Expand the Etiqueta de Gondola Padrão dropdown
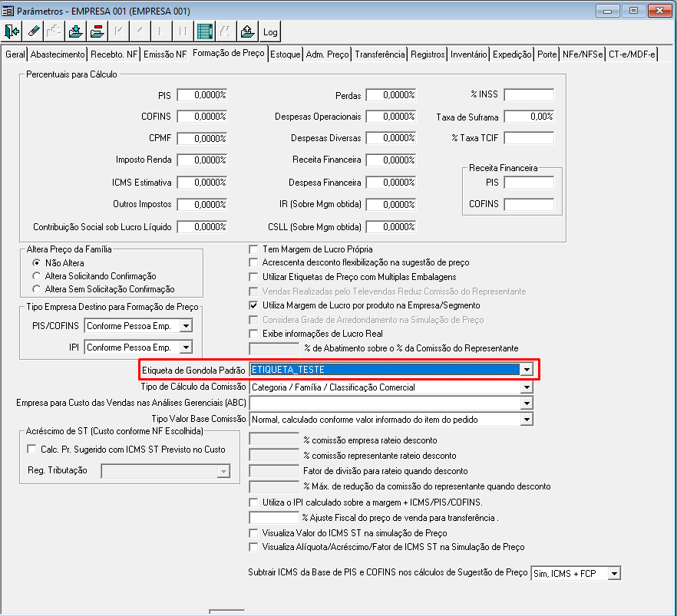677x616 pixels. (x=527, y=370)
